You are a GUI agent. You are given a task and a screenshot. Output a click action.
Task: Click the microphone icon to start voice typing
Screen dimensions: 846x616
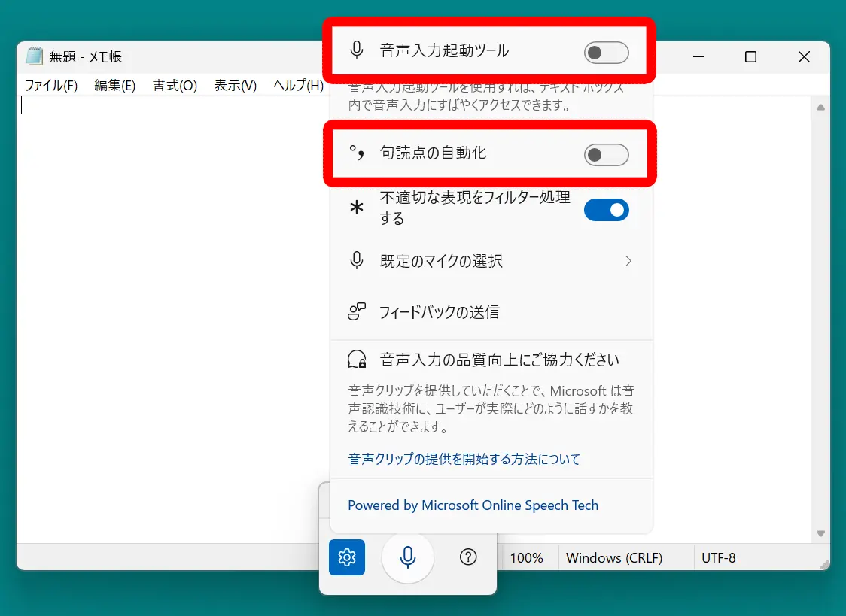pos(407,557)
